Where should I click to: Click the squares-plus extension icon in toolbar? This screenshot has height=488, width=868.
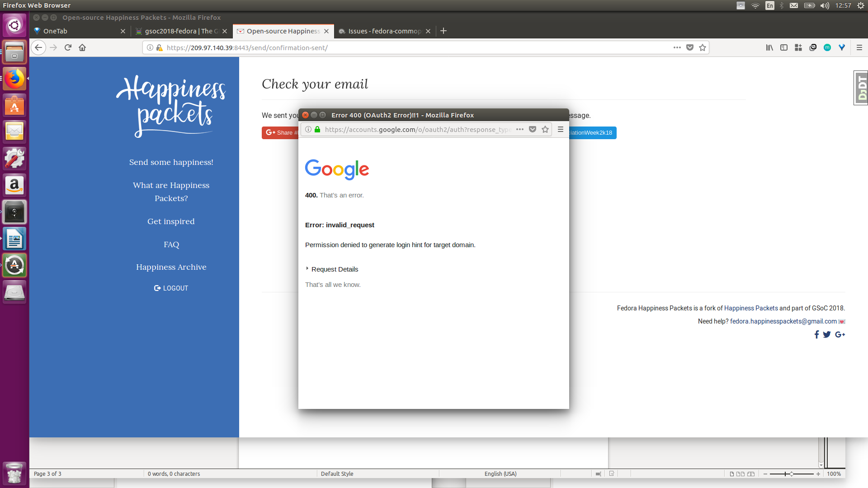point(798,47)
